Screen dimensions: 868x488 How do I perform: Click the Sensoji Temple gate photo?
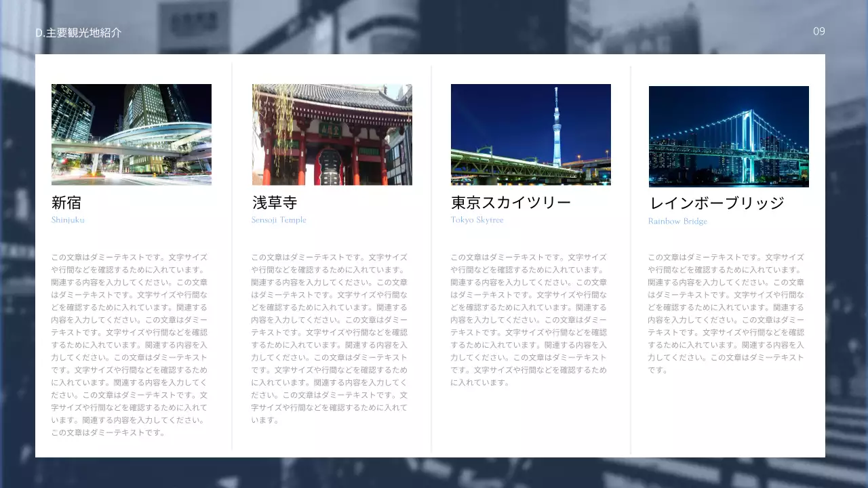332,134
